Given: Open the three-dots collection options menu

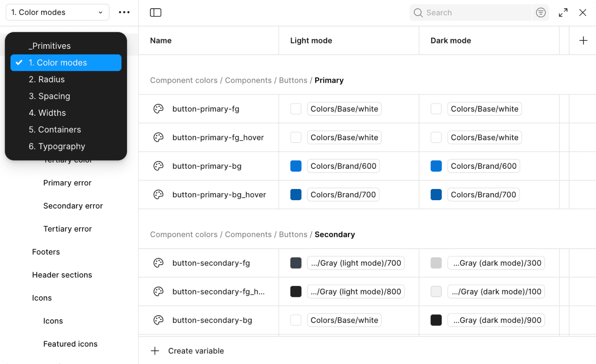Looking at the screenshot, I should tap(124, 12).
